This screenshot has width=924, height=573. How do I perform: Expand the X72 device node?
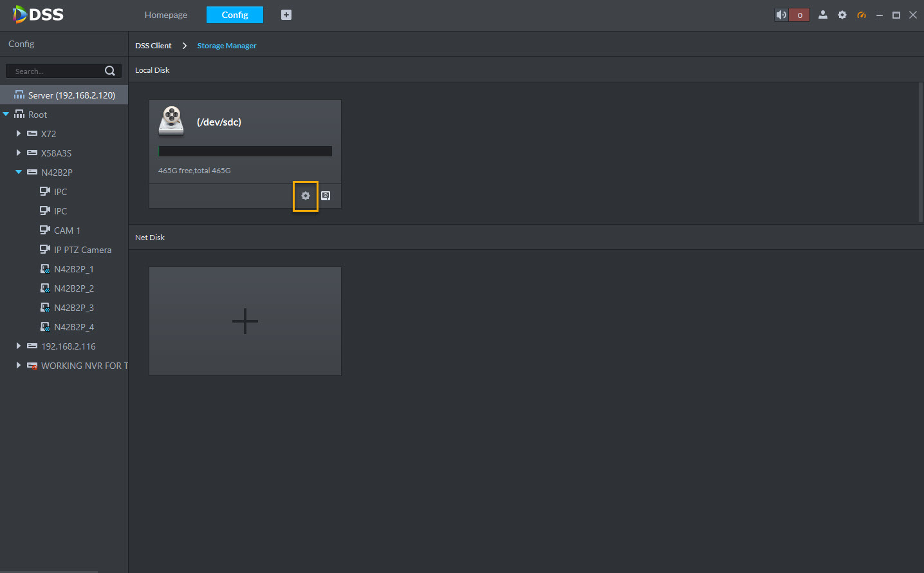tap(19, 134)
